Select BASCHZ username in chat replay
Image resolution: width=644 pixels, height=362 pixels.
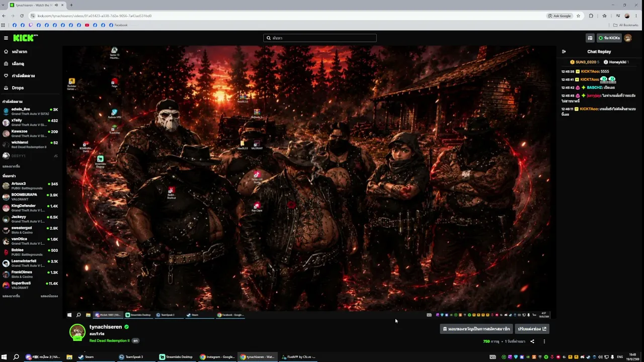pos(594,87)
